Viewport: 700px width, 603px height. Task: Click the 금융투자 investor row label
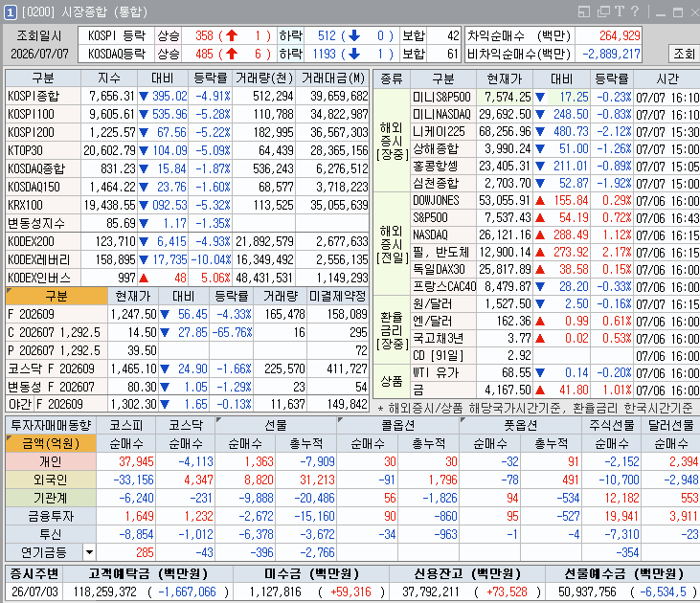pyautogui.click(x=51, y=516)
